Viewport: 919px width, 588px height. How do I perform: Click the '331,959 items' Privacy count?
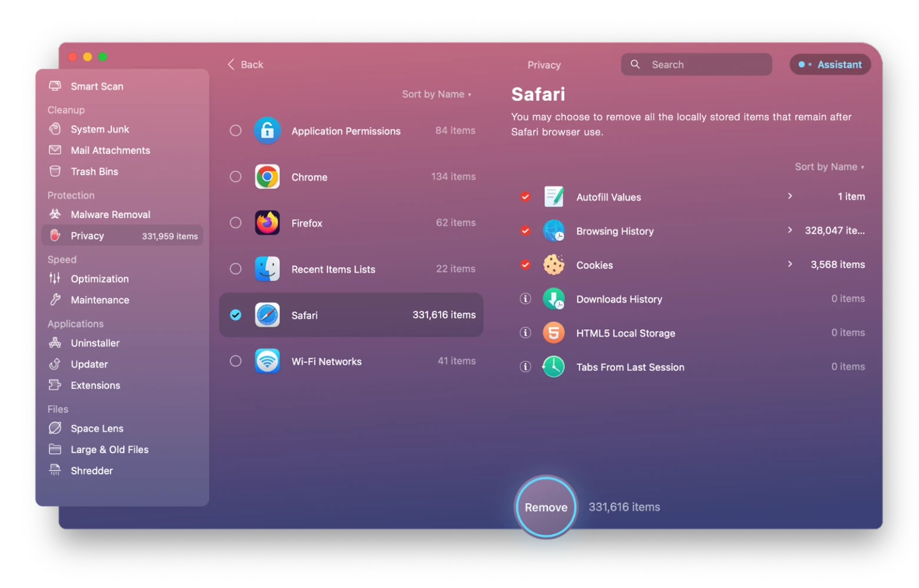point(170,236)
